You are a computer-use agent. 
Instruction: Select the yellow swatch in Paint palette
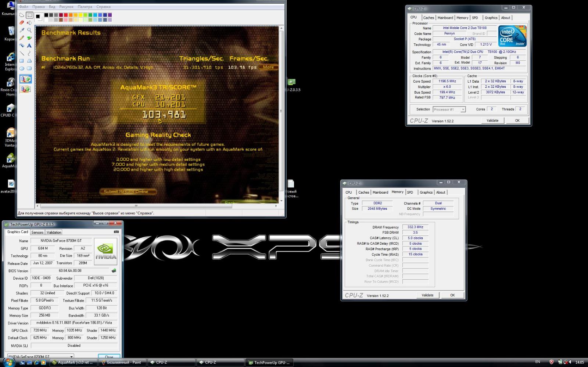click(x=80, y=15)
